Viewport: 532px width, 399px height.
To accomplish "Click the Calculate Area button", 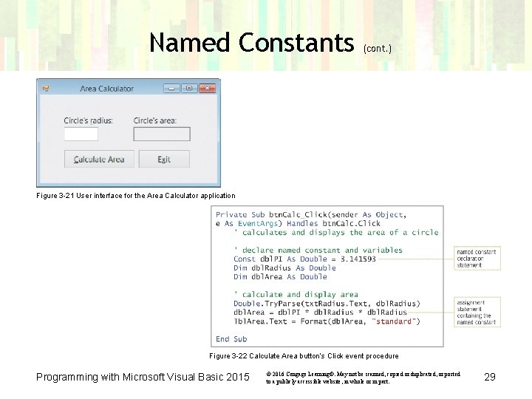I will (x=99, y=159).
